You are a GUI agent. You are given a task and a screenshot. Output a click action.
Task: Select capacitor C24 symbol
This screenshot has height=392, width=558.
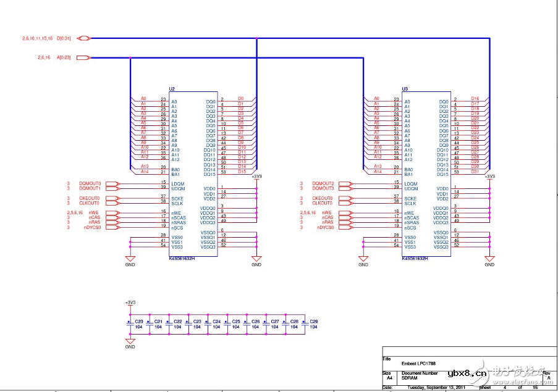(207, 325)
